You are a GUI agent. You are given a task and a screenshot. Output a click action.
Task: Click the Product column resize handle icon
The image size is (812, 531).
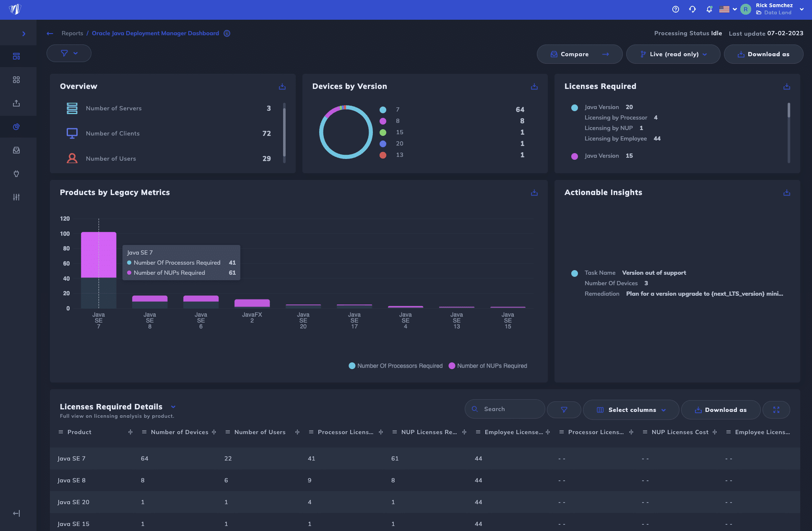click(x=130, y=432)
